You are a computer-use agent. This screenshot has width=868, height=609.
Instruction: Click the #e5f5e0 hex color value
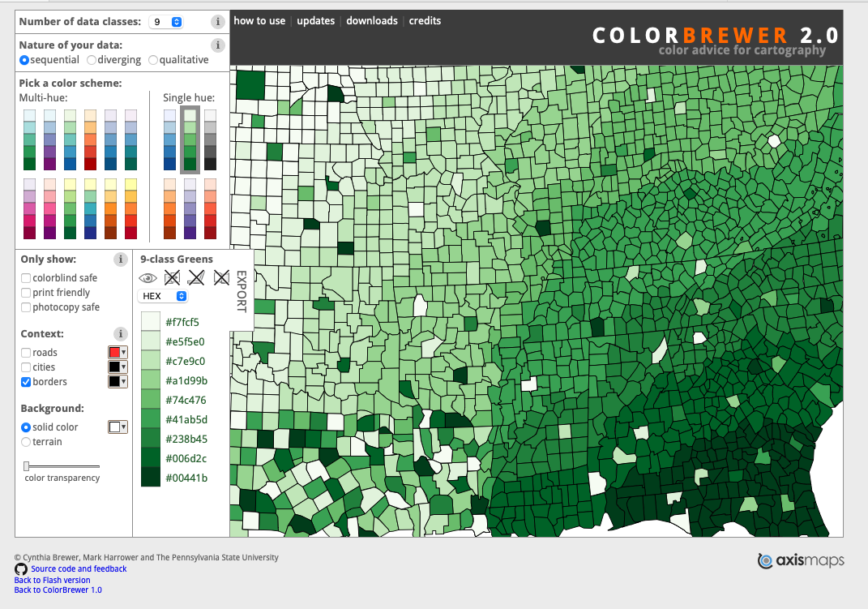click(x=185, y=341)
